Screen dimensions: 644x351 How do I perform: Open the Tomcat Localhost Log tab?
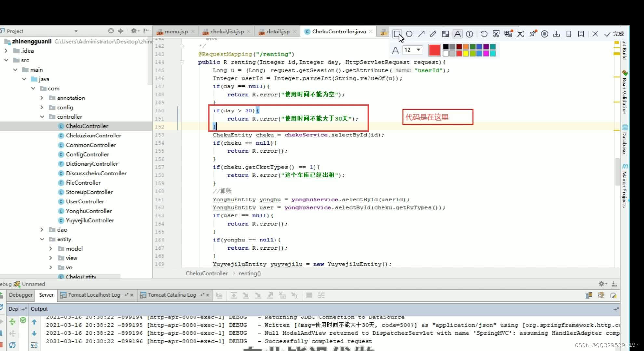pyautogui.click(x=94, y=295)
